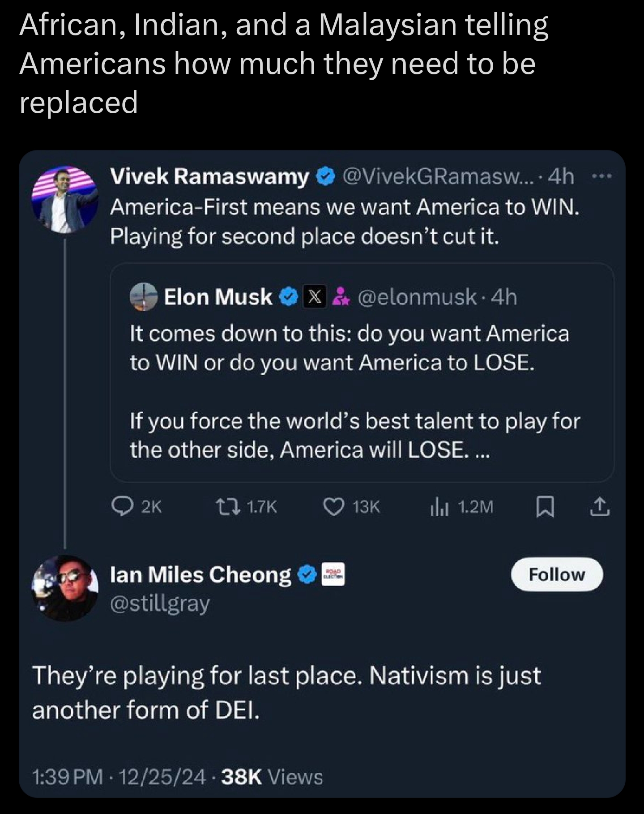Like the Vivek Ramaswamy tweet heart icon
The width and height of the screenshot is (644, 814).
pyautogui.click(x=333, y=506)
